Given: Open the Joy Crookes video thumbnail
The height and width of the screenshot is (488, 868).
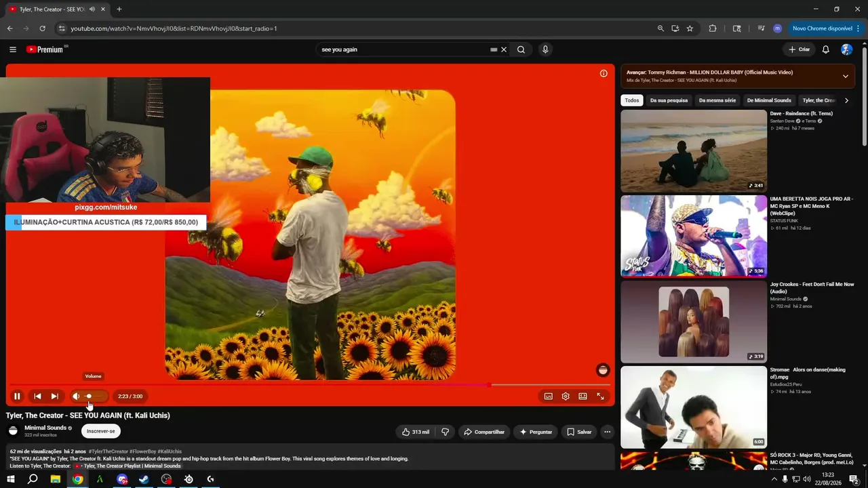Looking at the screenshot, I should tap(694, 322).
